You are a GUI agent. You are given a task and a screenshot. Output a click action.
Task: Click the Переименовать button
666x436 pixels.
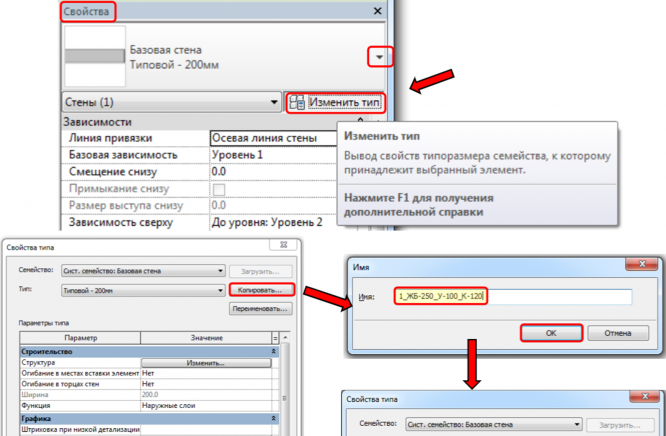261,309
